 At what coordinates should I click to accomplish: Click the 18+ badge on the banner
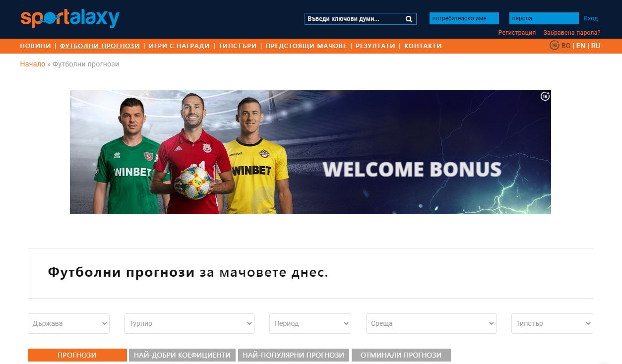pos(545,96)
